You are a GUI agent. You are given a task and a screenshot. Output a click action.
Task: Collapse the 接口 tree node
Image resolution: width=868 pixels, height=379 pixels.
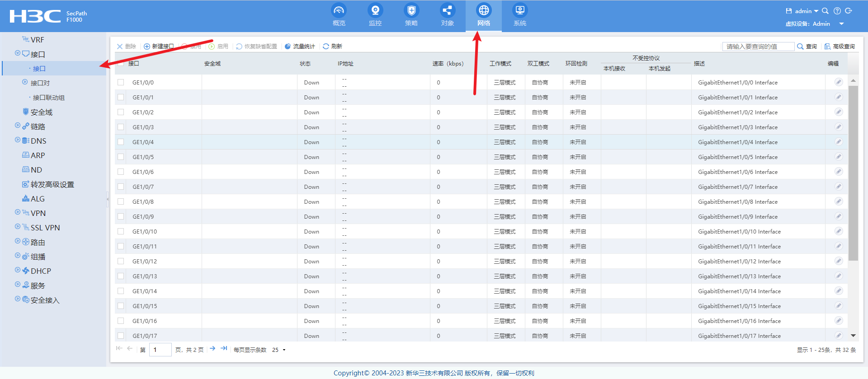pyautogui.click(x=18, y=53)
